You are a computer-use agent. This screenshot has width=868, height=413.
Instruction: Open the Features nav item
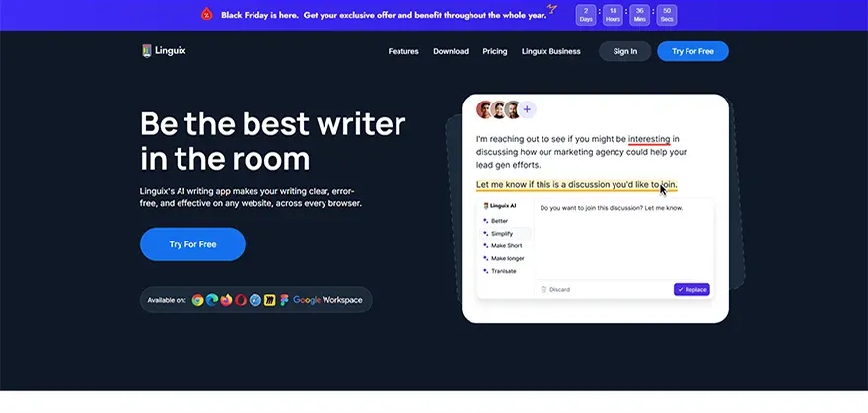(x=403, y=51)
